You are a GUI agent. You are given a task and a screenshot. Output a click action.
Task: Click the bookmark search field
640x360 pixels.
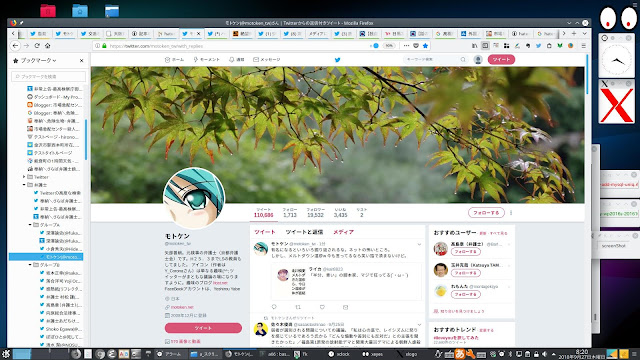click(49, 76)
